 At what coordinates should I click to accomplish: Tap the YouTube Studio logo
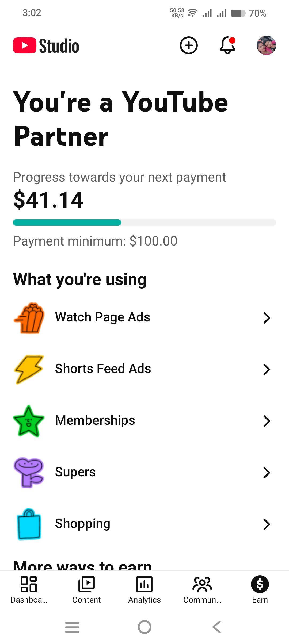point(46,45)
